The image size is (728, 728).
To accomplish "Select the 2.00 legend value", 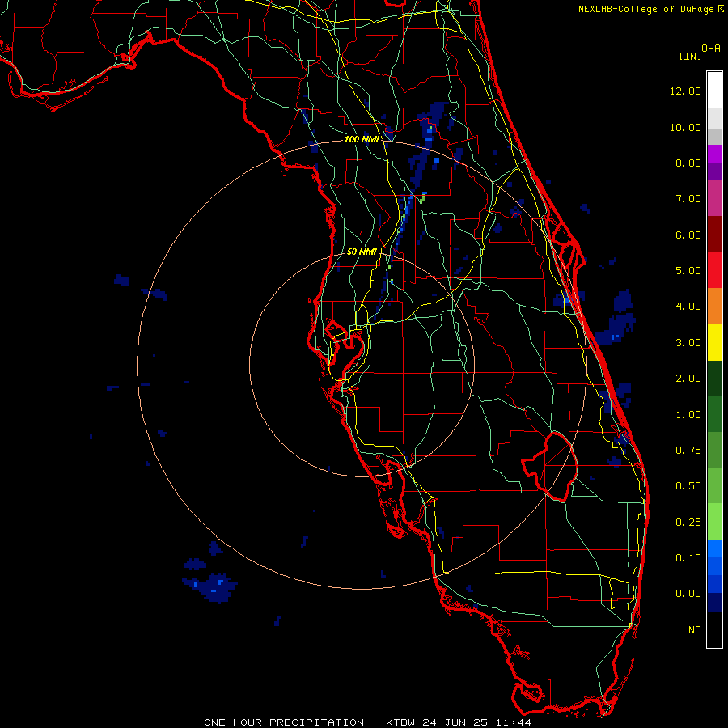I will click(688, 379).
